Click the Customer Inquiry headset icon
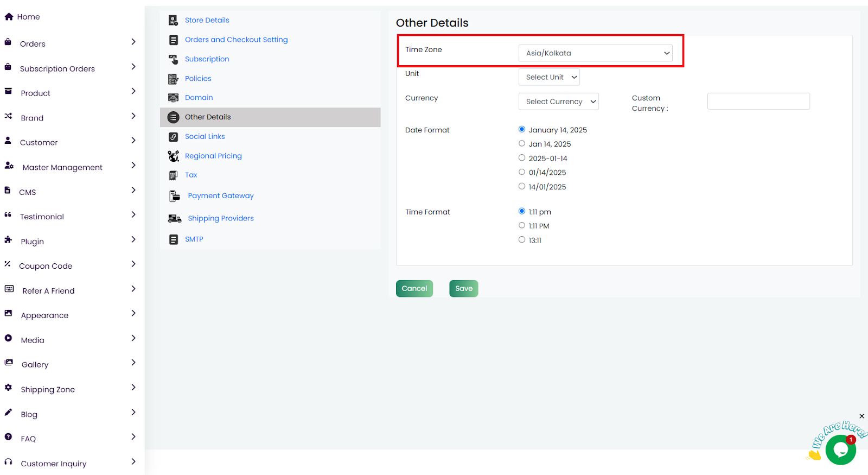 tap(8, 462)
